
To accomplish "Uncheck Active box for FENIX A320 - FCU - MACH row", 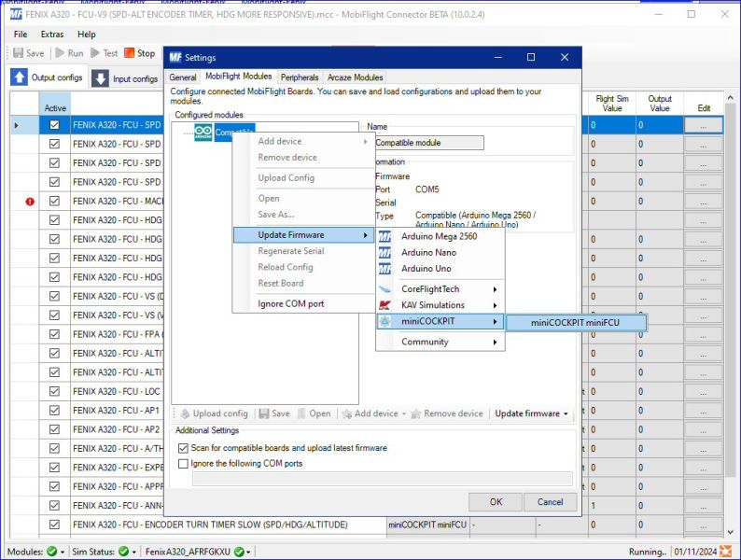I will 54,201.
